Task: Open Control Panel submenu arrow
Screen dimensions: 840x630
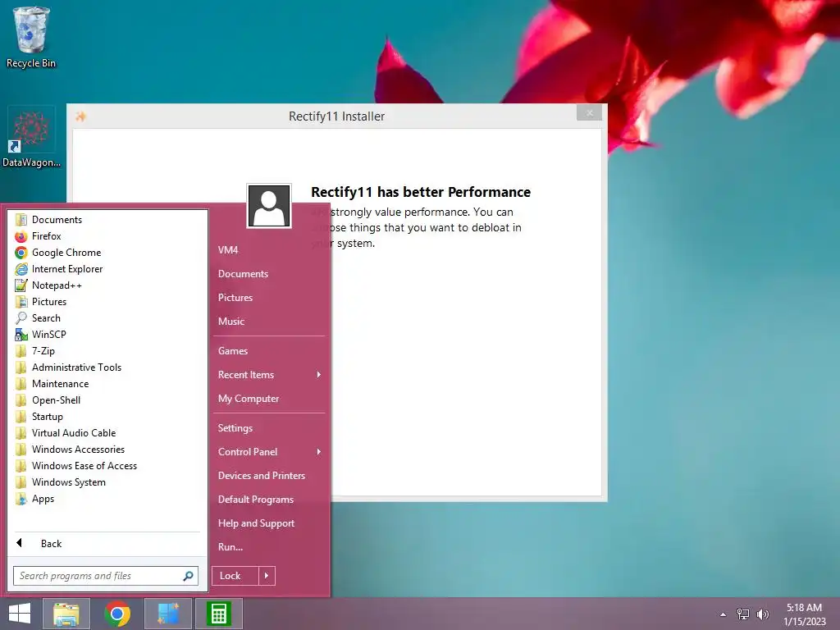Action: pos(319,452)
